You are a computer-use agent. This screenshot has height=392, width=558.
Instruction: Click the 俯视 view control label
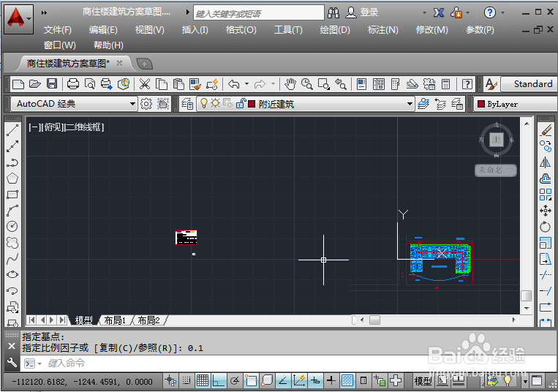coord(53,127)
